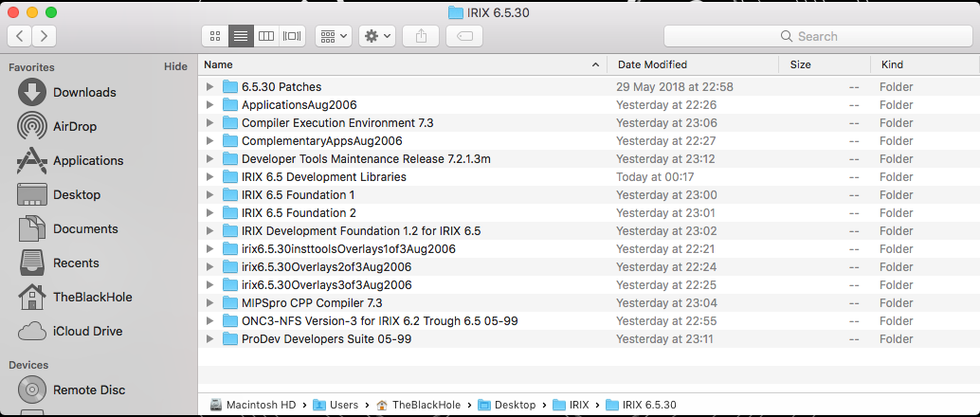Expand IRIX 6.5 Development Libraries folder

click(210, 177)
